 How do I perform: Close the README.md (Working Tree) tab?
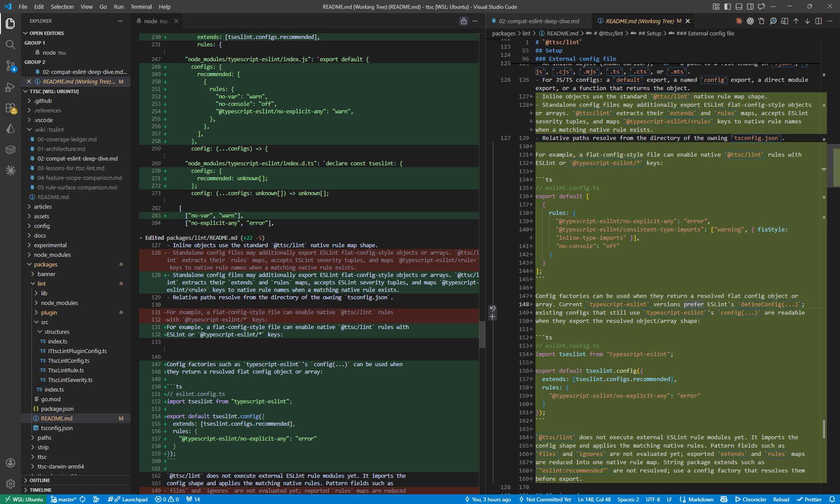tap(688, 21)
